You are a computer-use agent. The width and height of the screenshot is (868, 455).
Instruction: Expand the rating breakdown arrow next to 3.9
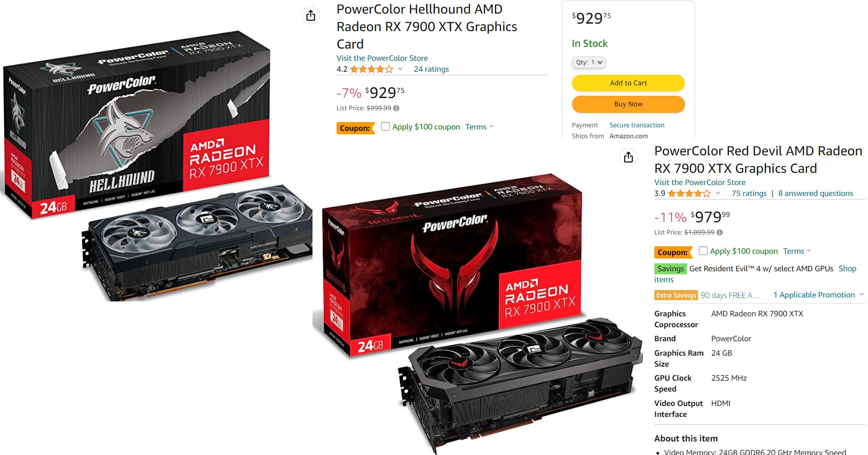click(718, 193)
